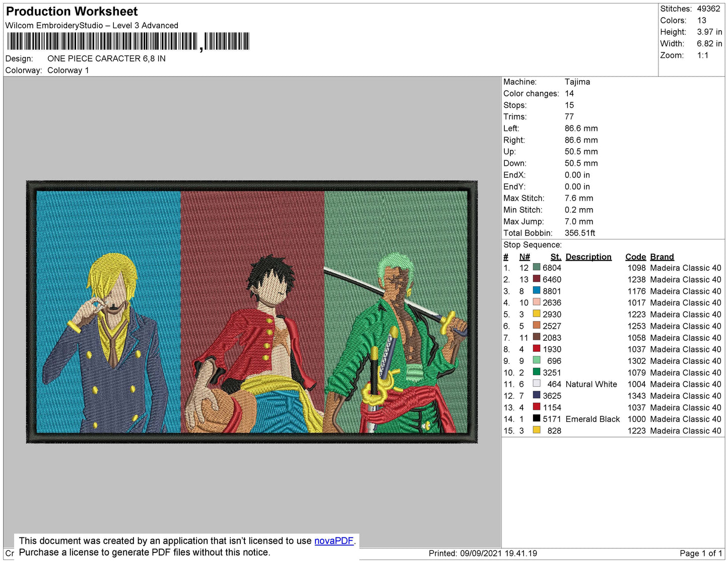Click the 'Natural White' description

click(x=591, y=384)
